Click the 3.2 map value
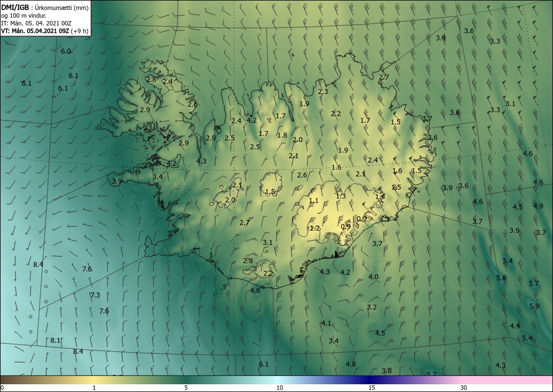The width and height of the screenshot is (553, 392). pyautogui.click(x=372, y=307)
